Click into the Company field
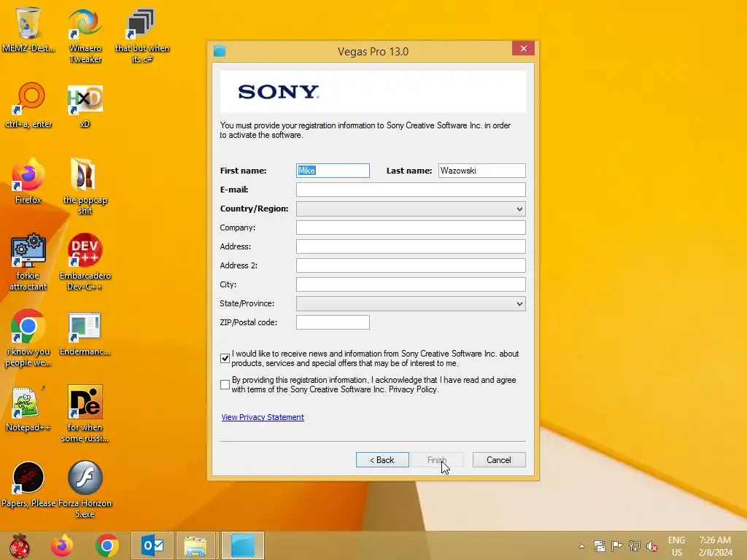The image size is (747, 560). click(x=411, y=227)
